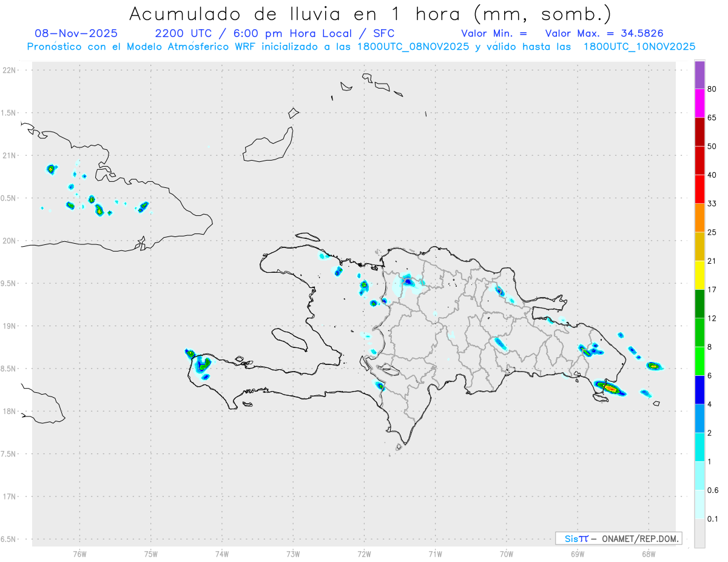Image resolution: width=728 pixels, height=562 pixels.
Task: Pick the orange swatch between 25 and 33
Action: [x=699, y=218]
